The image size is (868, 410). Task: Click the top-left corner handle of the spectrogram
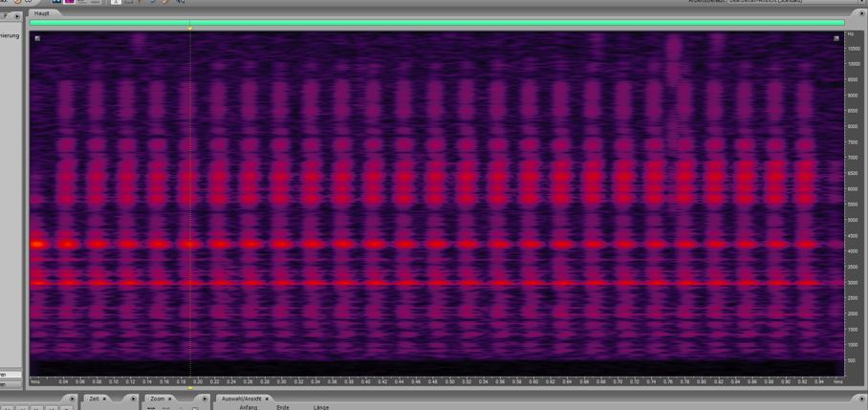click(37, 38)
